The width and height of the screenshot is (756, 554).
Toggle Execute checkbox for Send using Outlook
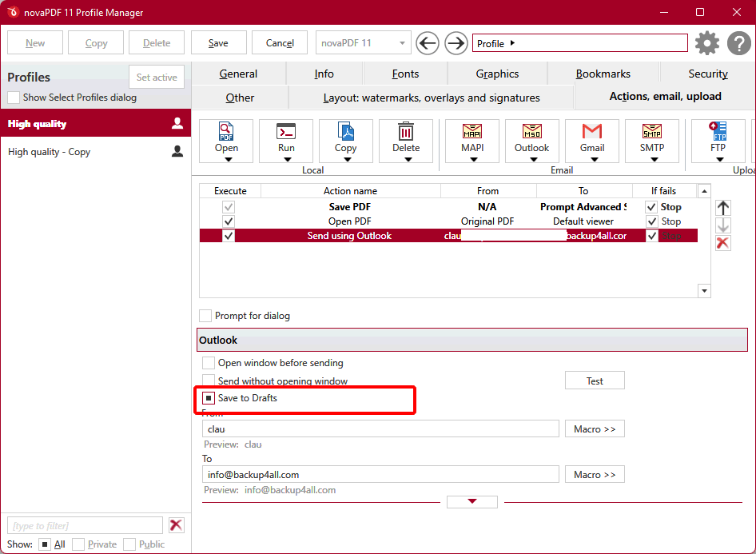(229, 236)
